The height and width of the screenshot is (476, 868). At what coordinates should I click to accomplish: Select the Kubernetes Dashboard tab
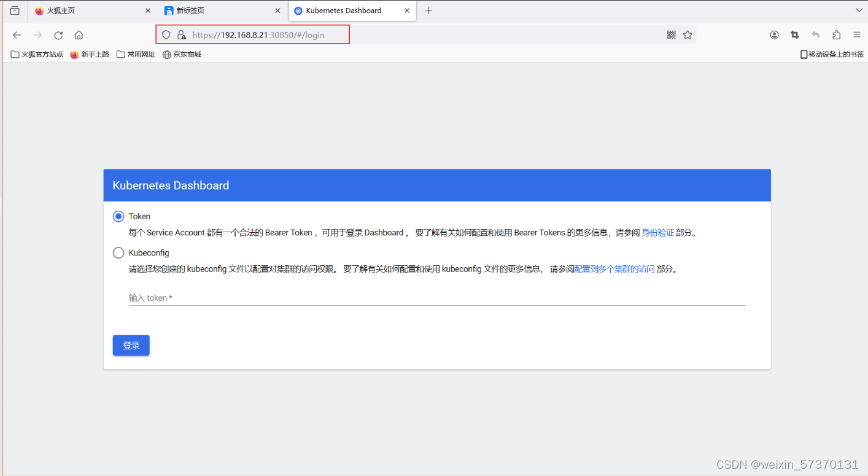(x=352, y=10)
